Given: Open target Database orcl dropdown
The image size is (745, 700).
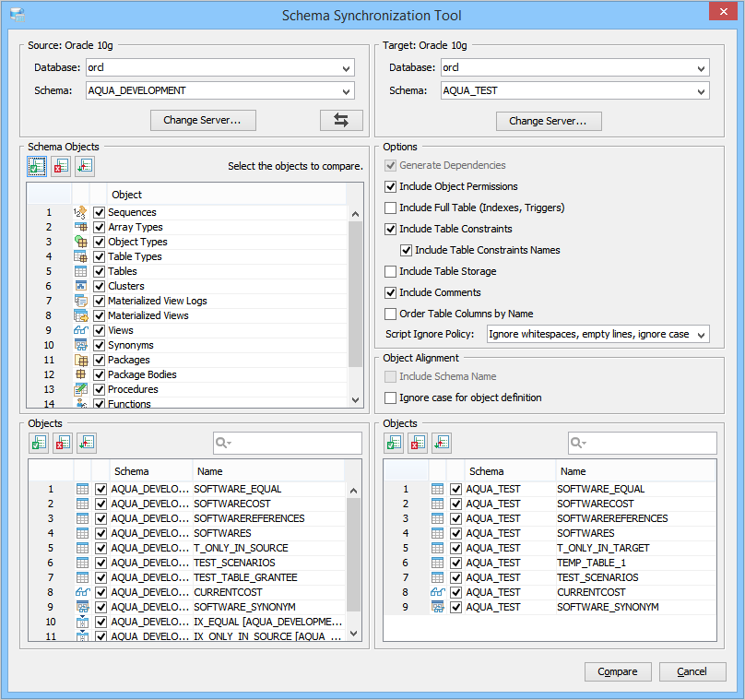Looking at the screenshot, I should pyautogui.click(x=702, y=68).
